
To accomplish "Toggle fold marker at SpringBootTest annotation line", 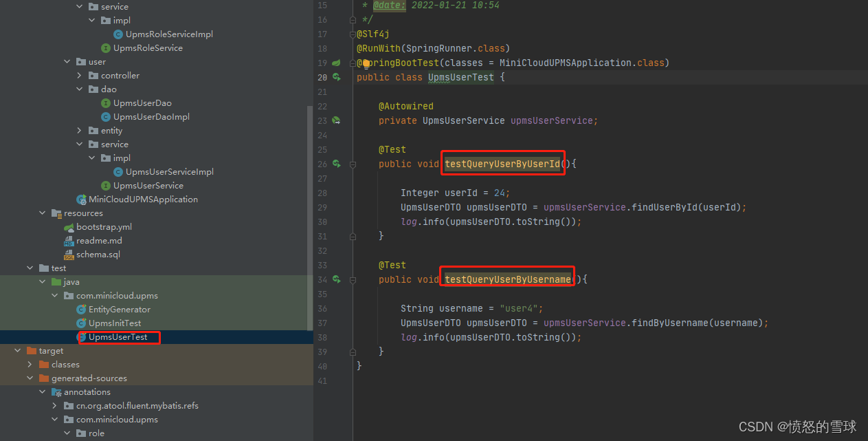I will tap(353, 63).
